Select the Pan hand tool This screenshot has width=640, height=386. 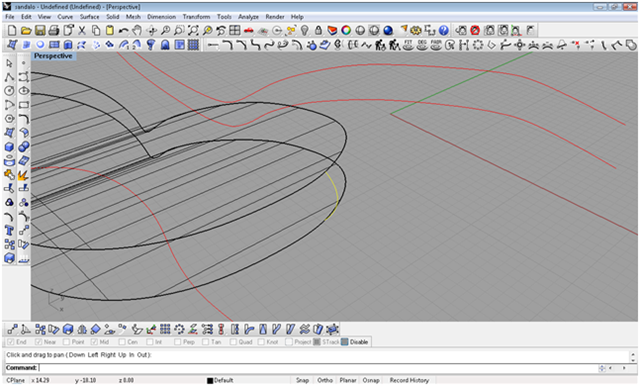click(x=138, y=30)
